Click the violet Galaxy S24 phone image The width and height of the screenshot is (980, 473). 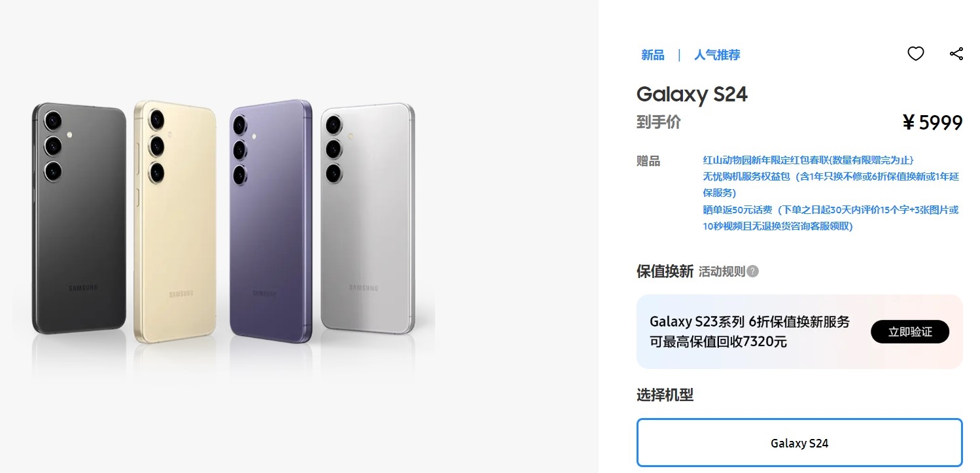pyautogui.click(x=271, y=220)
